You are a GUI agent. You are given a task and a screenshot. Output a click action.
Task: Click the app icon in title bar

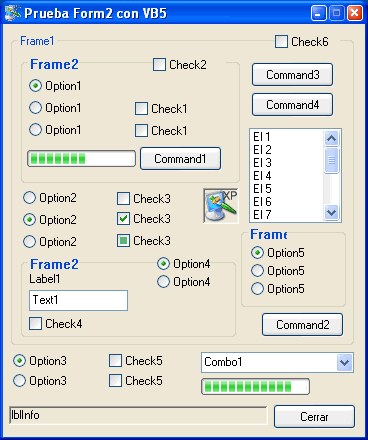coord(13,13)
